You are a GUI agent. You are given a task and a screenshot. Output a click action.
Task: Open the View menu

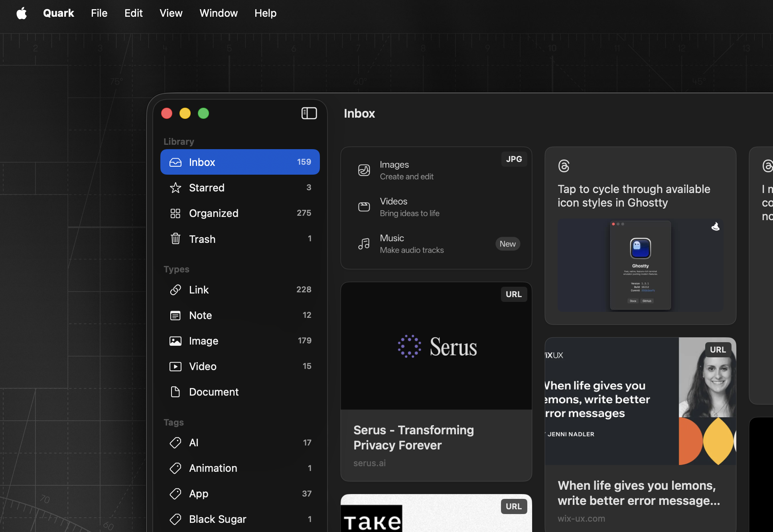(171, 13)
